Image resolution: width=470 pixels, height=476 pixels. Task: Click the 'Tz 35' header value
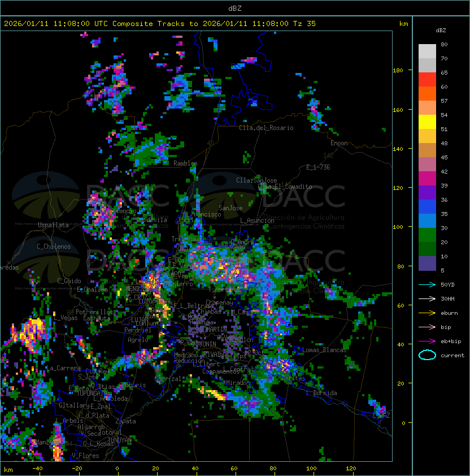coord(304,24)
